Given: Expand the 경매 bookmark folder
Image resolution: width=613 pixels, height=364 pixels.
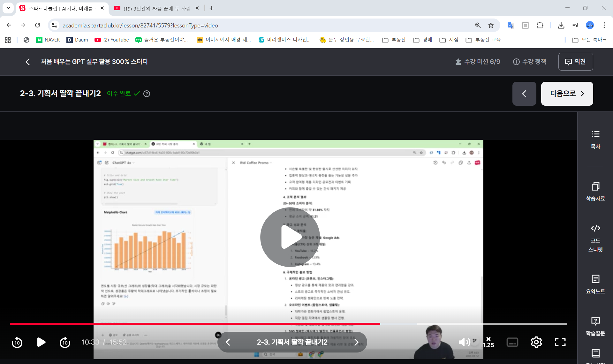Looking at the screenshot, I should click(x=422, y=40).
